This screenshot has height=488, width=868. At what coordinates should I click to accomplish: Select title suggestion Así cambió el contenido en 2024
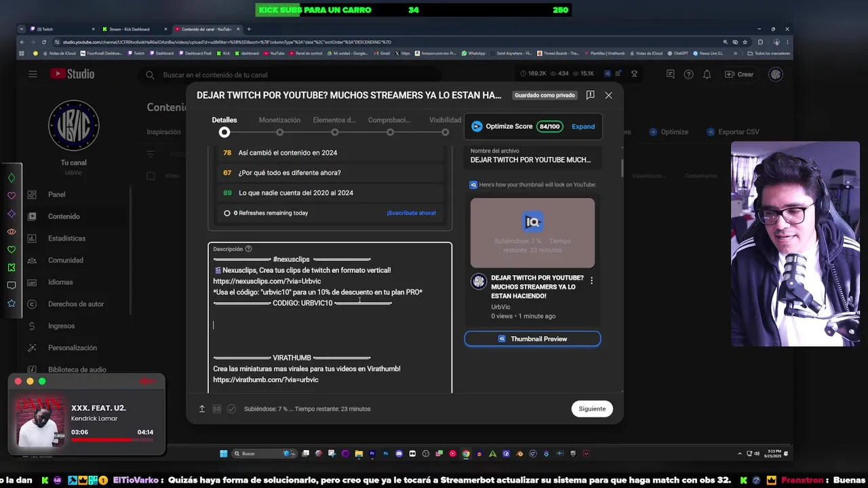330,152
